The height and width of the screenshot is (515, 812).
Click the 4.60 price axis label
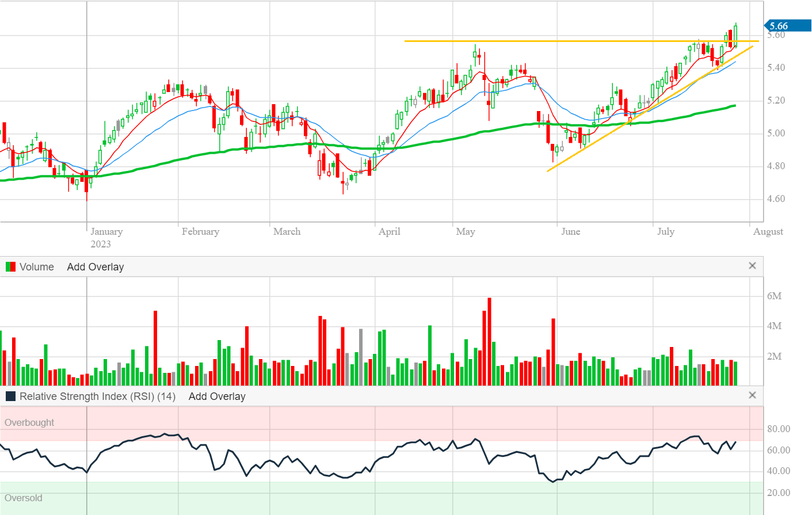776,199
